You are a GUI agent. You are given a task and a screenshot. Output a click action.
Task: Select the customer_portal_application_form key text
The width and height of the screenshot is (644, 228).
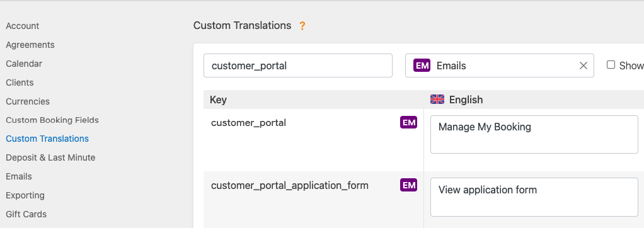point(290,186)
